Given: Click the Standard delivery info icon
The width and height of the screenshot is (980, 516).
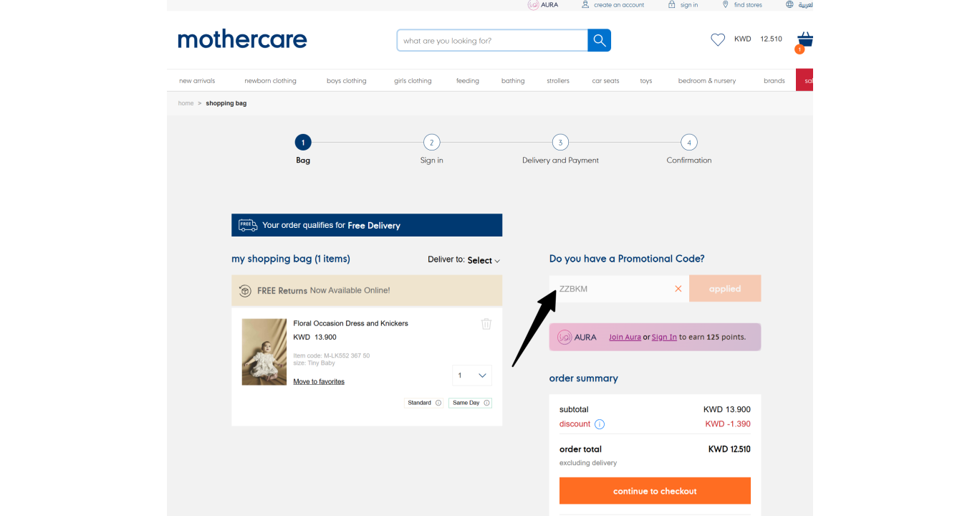Looking at the screenshot, I should pyautogui.click(x=438, y=403).
